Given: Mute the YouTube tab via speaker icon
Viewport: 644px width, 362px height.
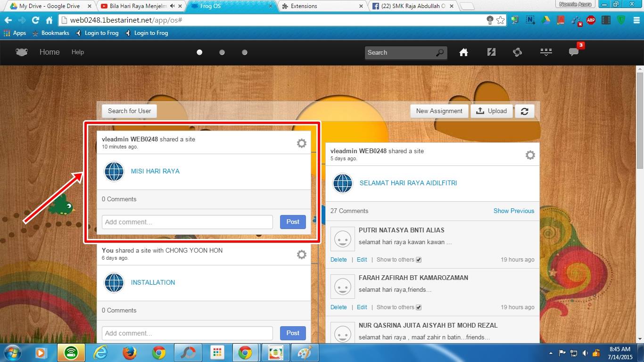Looking at the screenshot, I should point(172,6).
